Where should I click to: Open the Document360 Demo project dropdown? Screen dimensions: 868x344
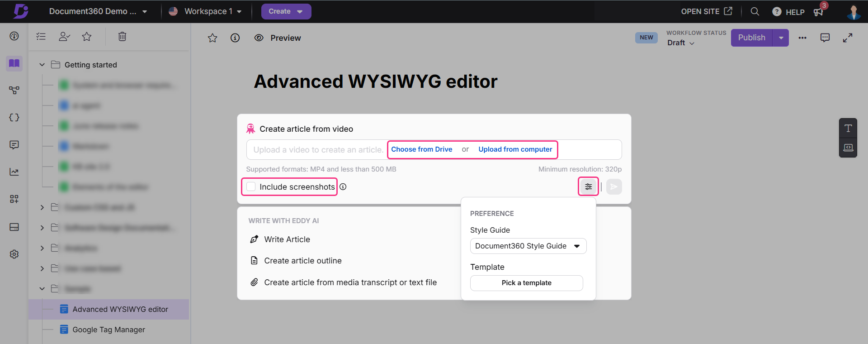[98, 11]
